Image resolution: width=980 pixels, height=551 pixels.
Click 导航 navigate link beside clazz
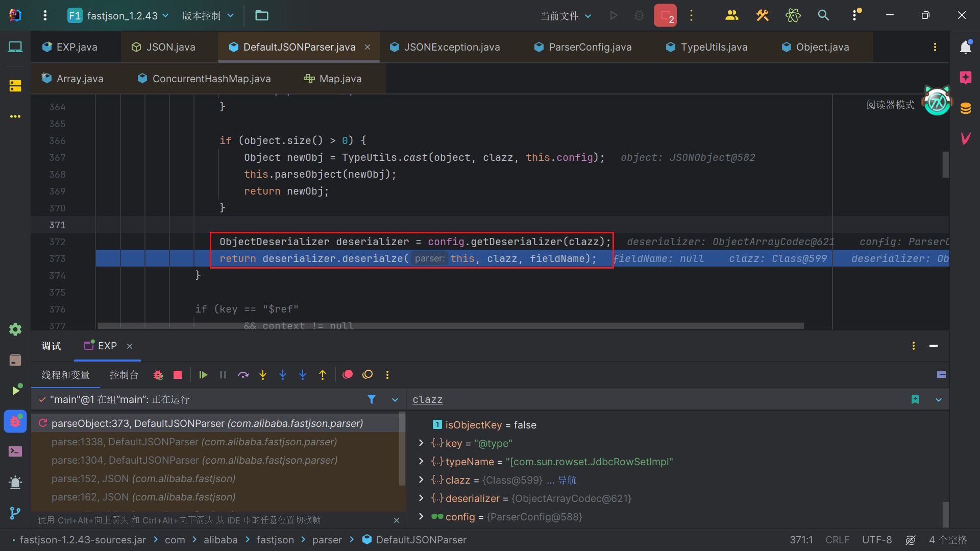coord(567,480)
